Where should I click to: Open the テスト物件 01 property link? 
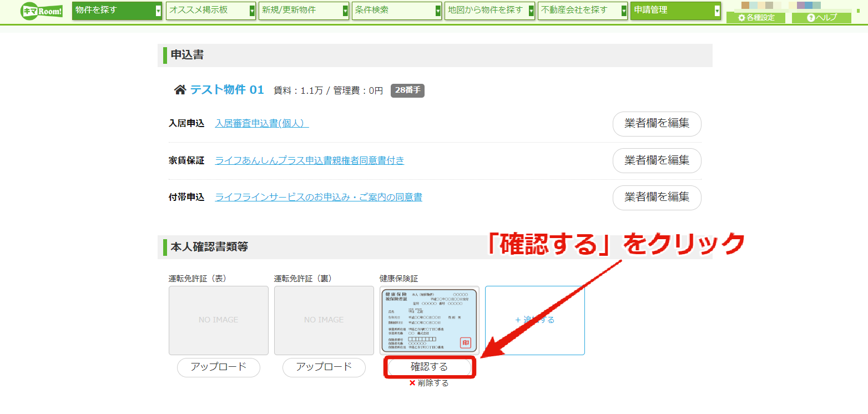point(227,90)
